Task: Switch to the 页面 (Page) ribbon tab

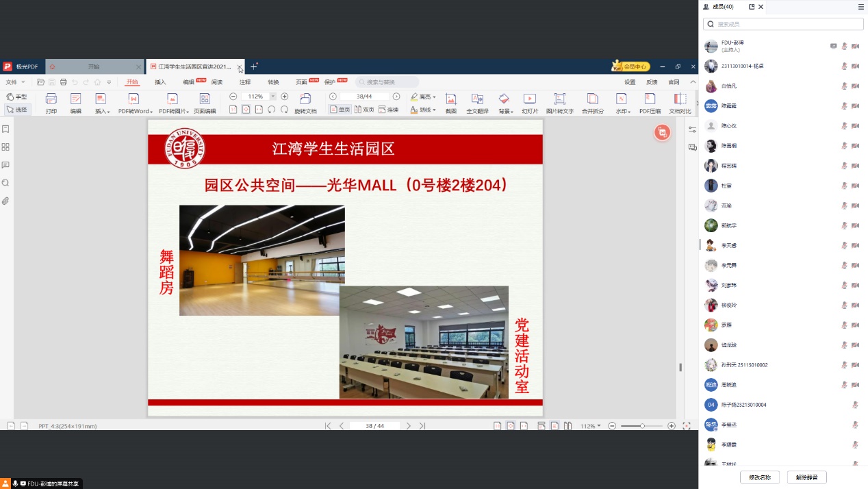Action: [x=301, y=82]
